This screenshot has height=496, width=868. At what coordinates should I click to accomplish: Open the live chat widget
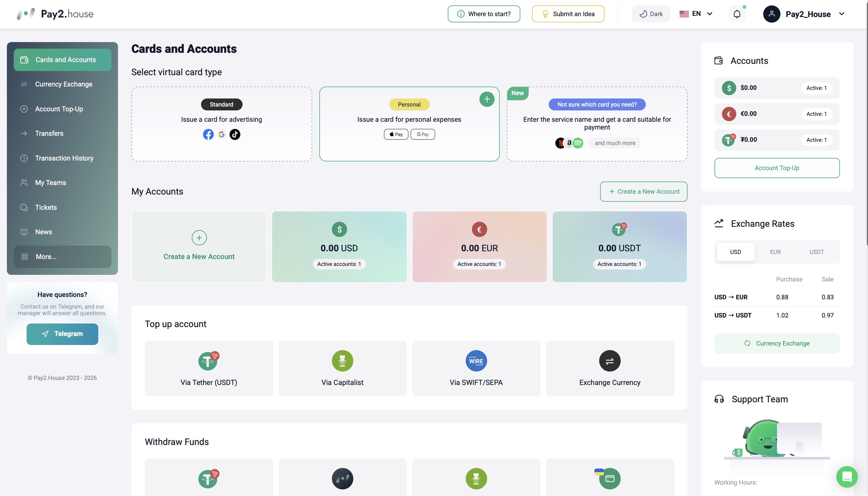tap(847, 477)
